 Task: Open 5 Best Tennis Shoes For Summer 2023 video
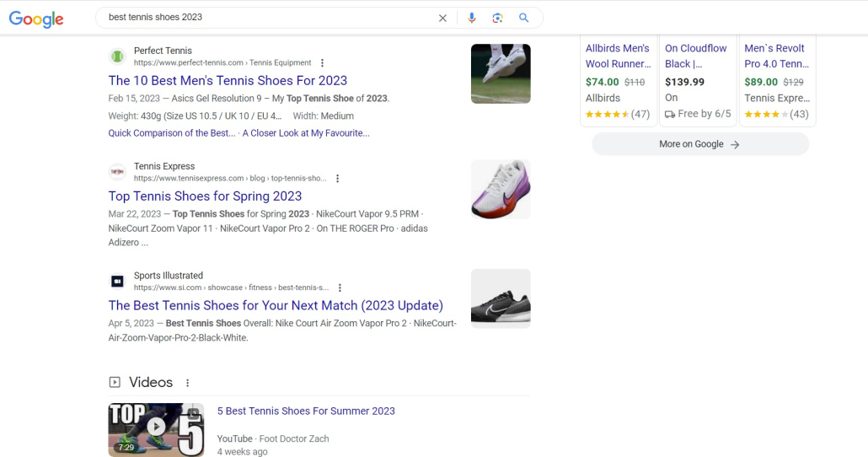pos(306,411)
